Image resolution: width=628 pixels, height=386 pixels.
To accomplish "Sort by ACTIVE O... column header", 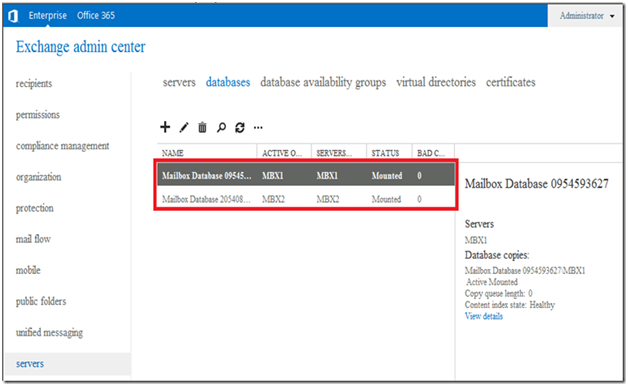I will [282, 153].
